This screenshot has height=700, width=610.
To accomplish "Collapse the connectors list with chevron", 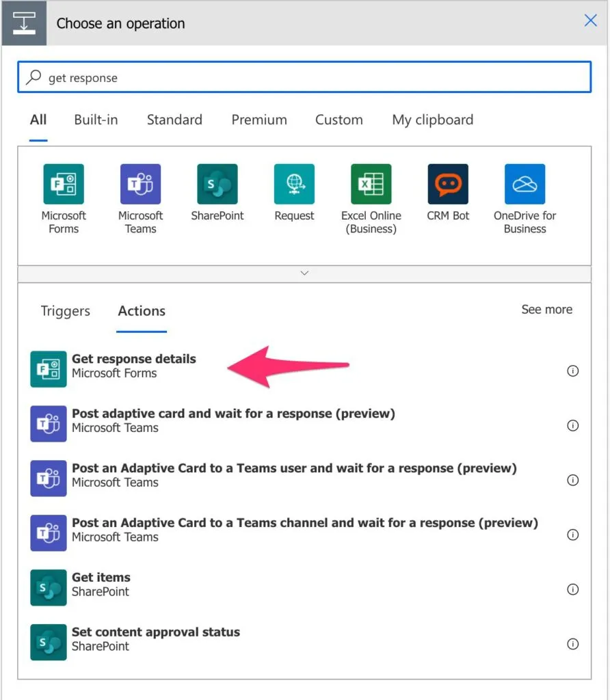I will 304,273.
